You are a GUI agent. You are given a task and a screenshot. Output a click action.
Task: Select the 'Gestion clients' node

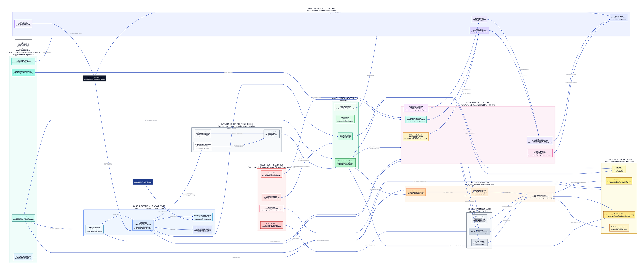(345, 119)
